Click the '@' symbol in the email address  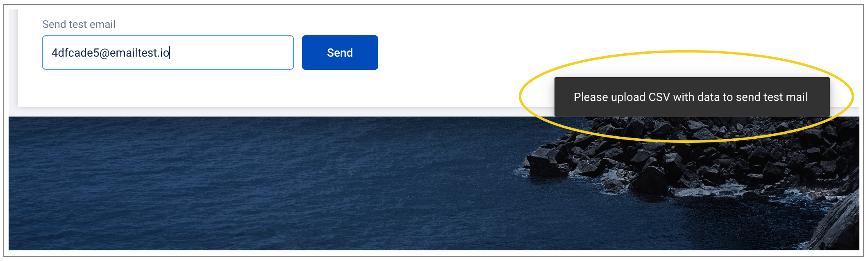(105, 53)
